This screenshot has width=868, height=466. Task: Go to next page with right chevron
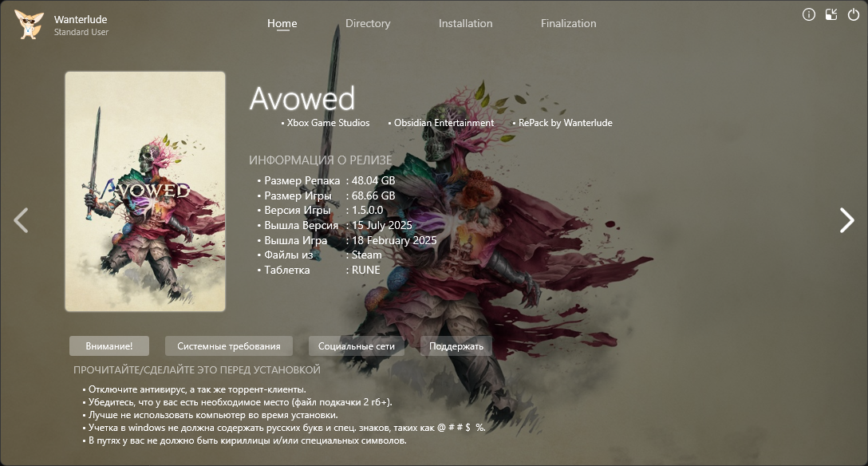click(847, 220)
